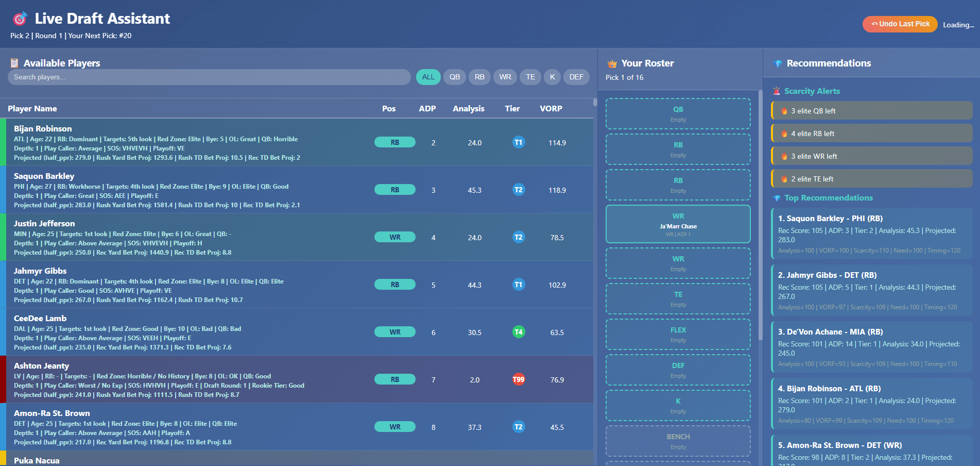Click the fire icon on 3 elite QB left alert
This screenshot has width=980, height=466.
click(784, 111)
